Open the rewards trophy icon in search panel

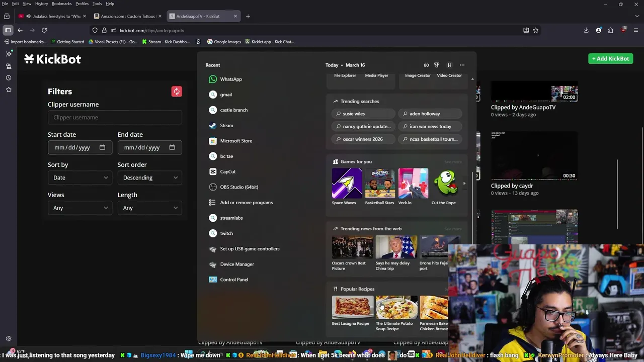[x=437, y=65]
